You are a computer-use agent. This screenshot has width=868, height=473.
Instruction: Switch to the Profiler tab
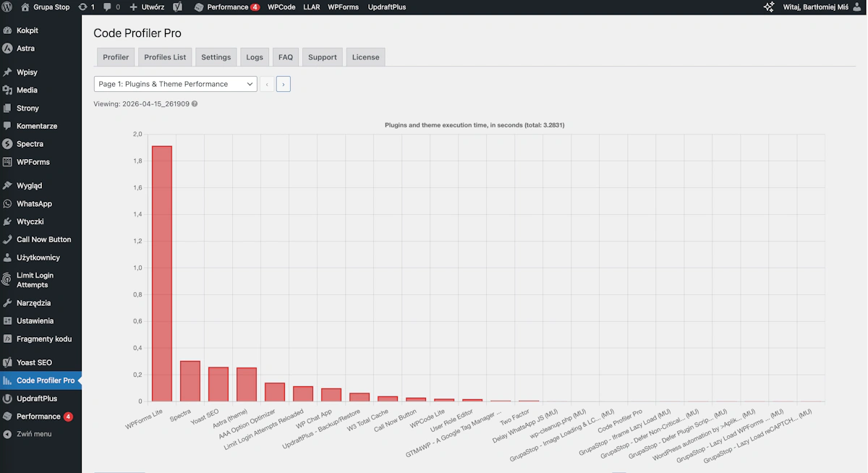(116, 57)
